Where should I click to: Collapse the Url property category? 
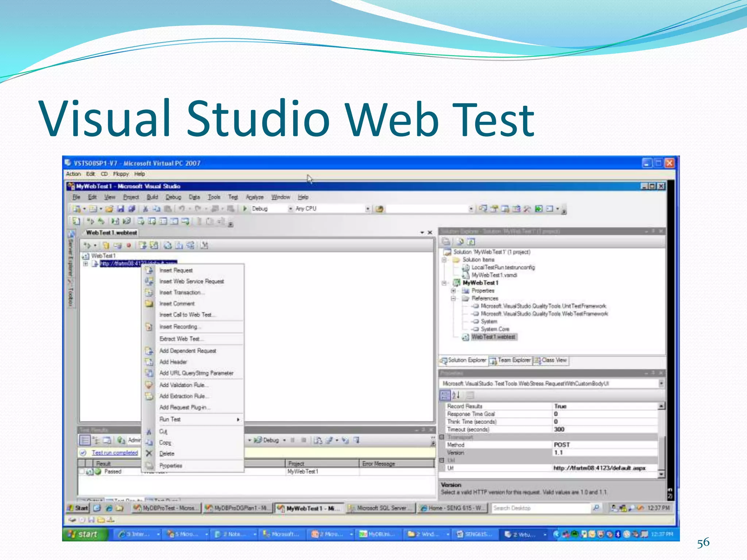coord(442,460)
